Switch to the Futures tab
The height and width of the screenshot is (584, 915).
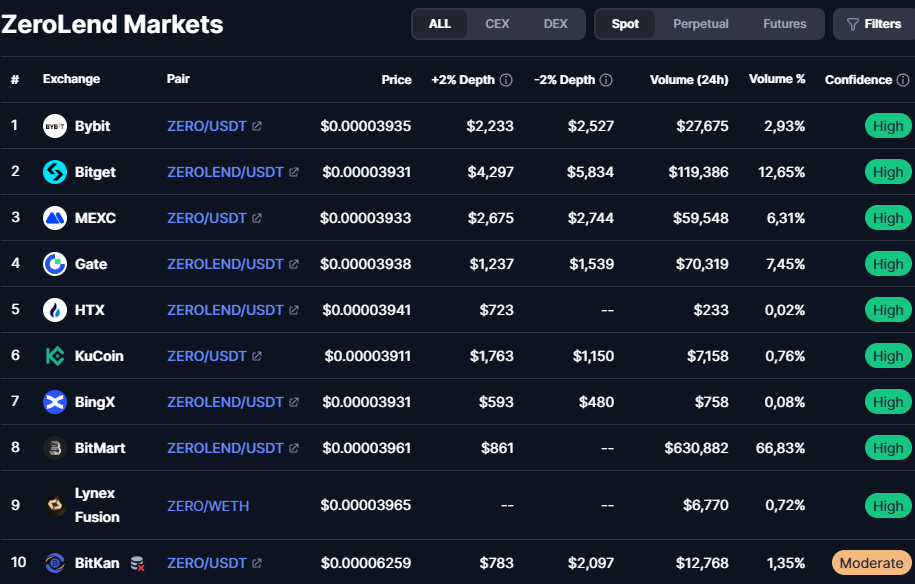point(784,24)
